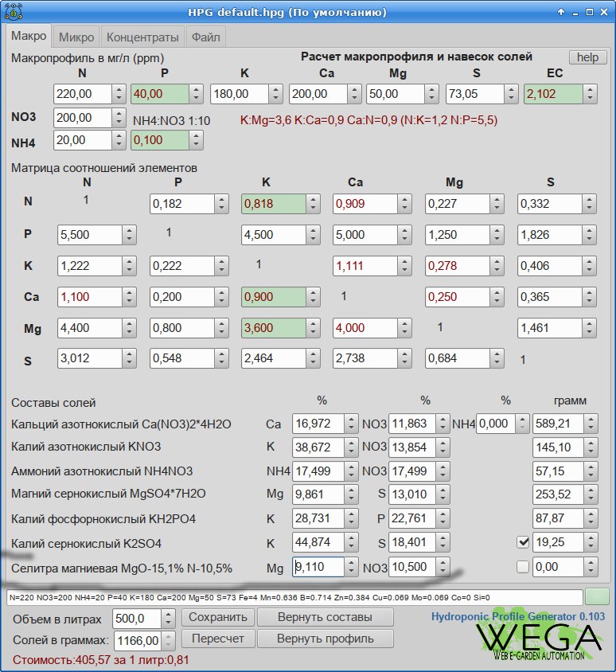Viewport: 616px width, 672px height.
Task: Click matrix S:N field showing 3,012
Action: pos(90,358)
